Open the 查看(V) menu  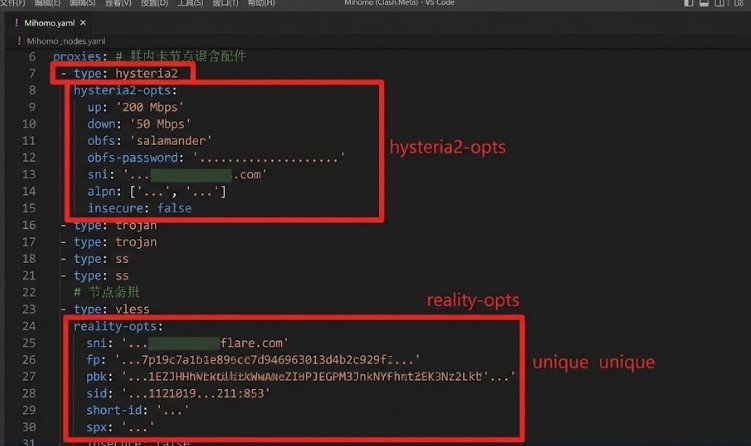(x=118, y=3)
